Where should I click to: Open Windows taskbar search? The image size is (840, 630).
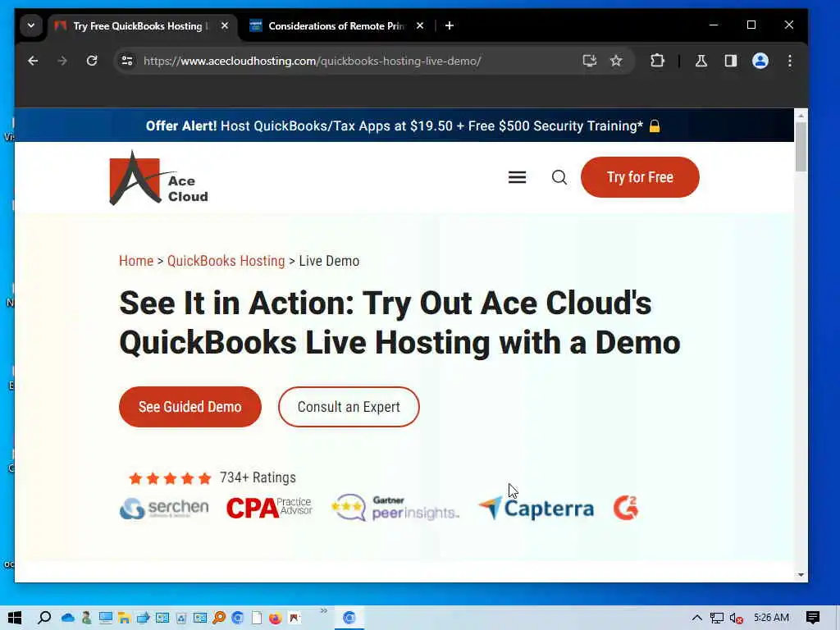(44, 618)
